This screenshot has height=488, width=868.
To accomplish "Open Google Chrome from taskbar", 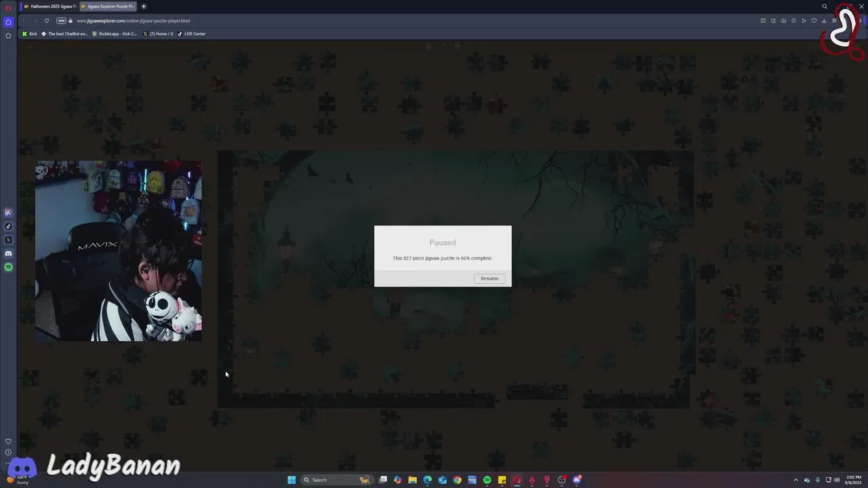I will [457, 480].
